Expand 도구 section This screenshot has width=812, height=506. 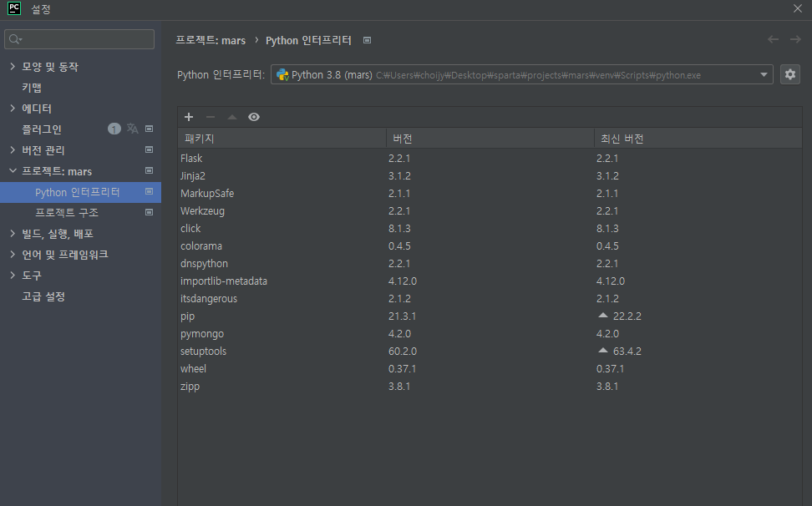[13, 276]
